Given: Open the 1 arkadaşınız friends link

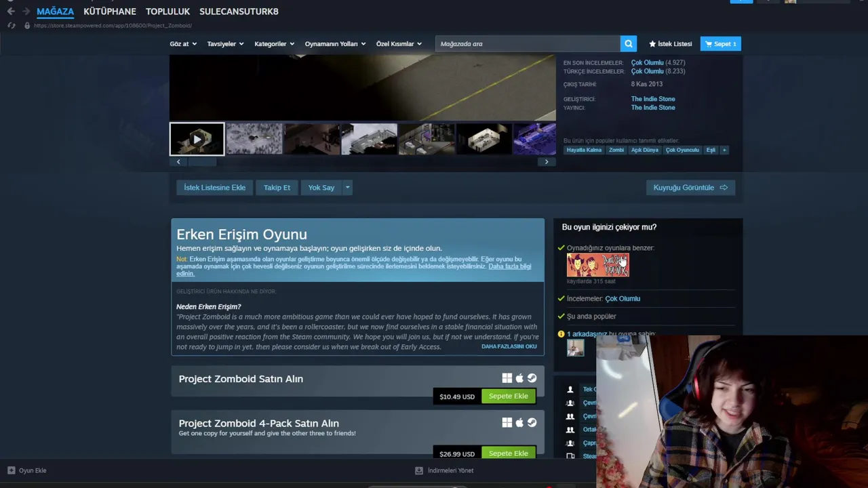Looking at the screenshot, I should pyautogui.click(x=587, y=334).
